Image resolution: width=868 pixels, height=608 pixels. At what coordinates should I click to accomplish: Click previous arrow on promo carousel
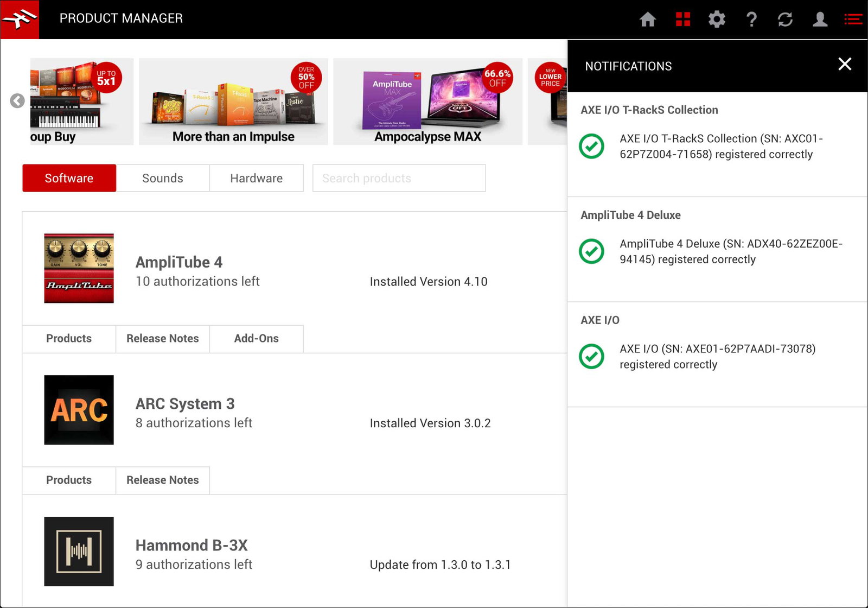[17, 101]
